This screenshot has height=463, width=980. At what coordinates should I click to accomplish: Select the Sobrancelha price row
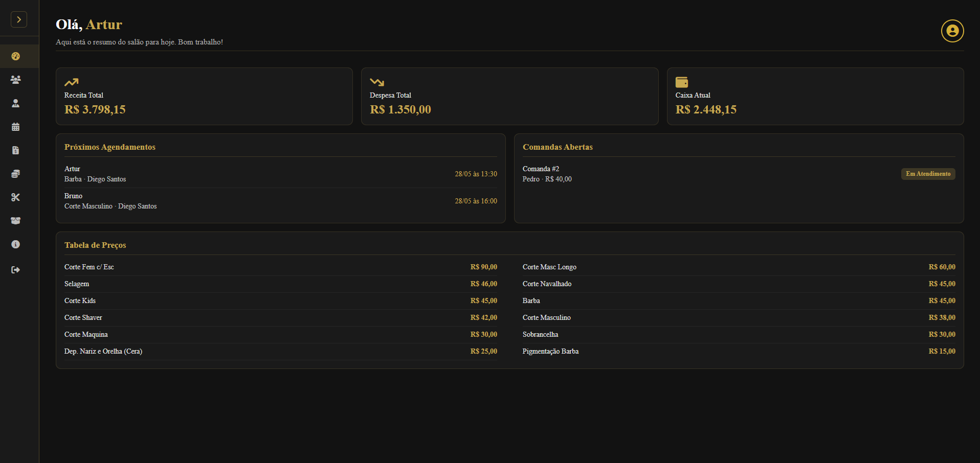click(739, 334)
